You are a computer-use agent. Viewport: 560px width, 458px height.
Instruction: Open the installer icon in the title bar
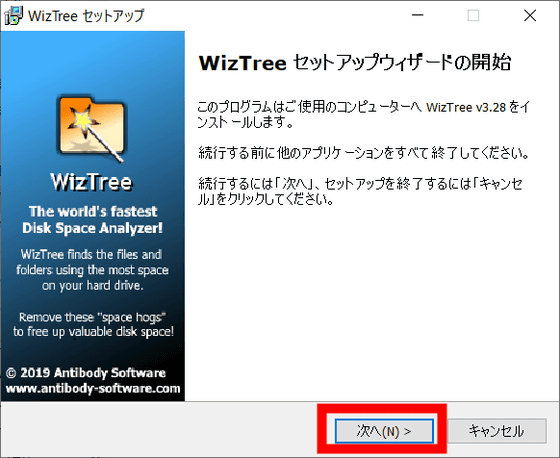point(13,16)
